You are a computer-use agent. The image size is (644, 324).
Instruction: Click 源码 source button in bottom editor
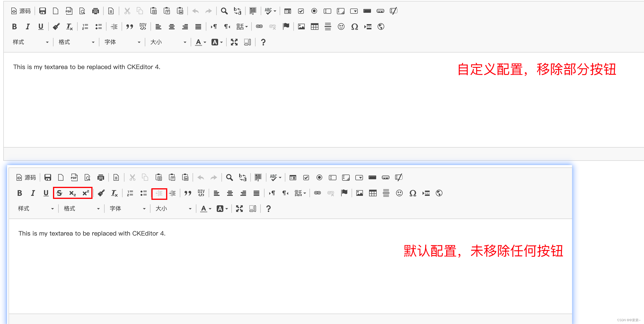coord(26,177)
